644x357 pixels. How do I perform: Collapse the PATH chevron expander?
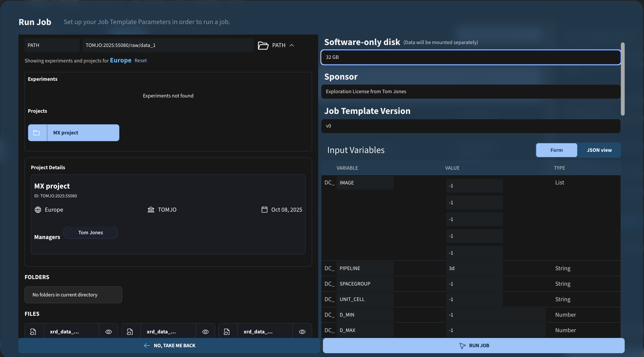pyautogui.click(x=291, y=46)
